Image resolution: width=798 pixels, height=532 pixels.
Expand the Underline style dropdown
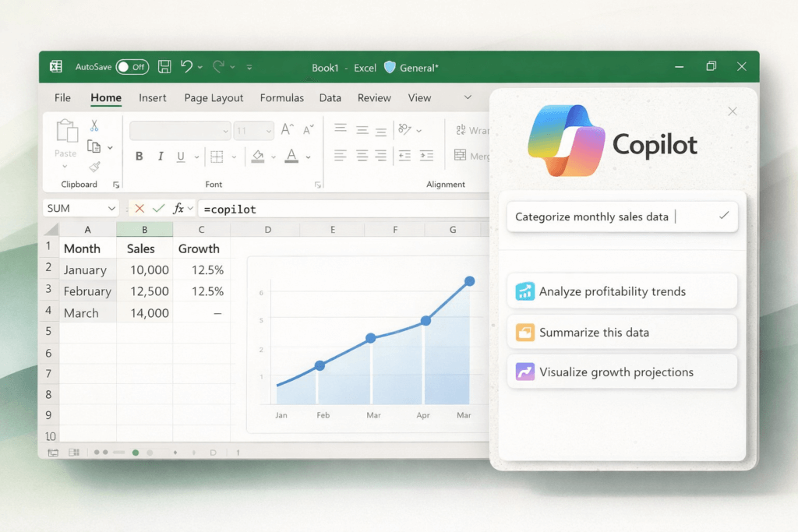coord(196,157)
